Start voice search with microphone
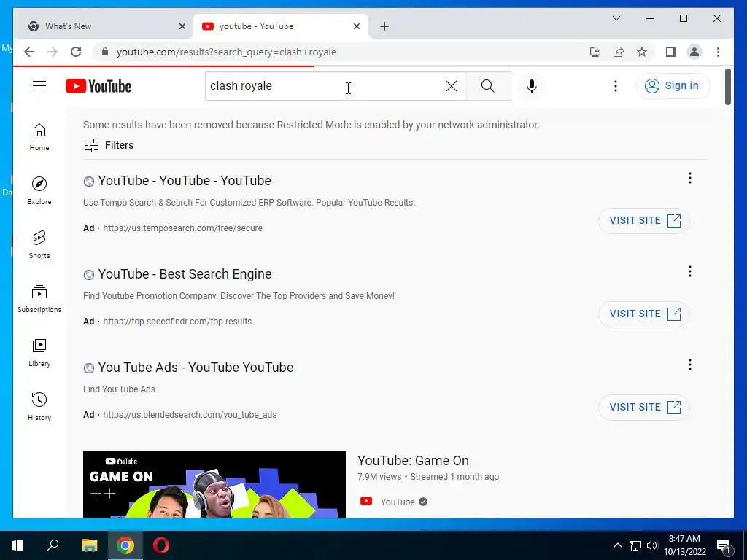 click(x=532, y=86)
